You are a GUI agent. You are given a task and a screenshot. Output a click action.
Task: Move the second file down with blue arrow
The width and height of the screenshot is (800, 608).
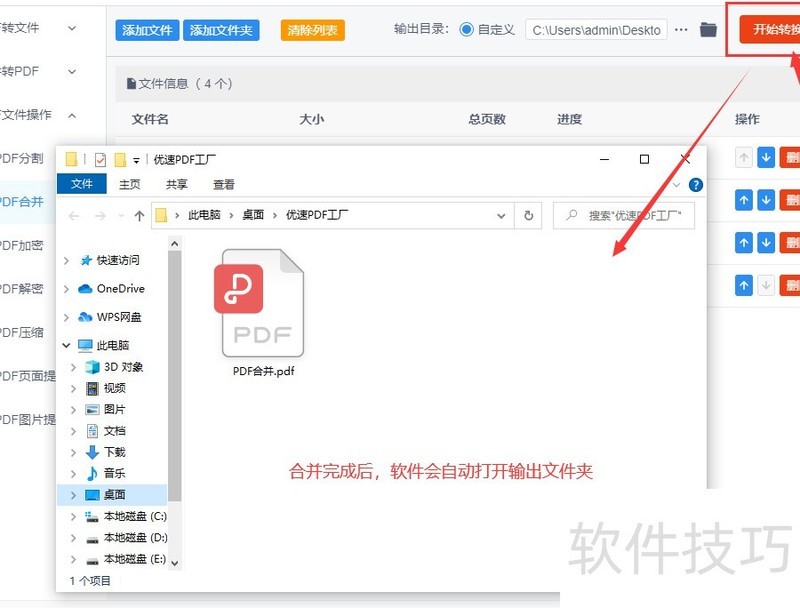[766, 200]
